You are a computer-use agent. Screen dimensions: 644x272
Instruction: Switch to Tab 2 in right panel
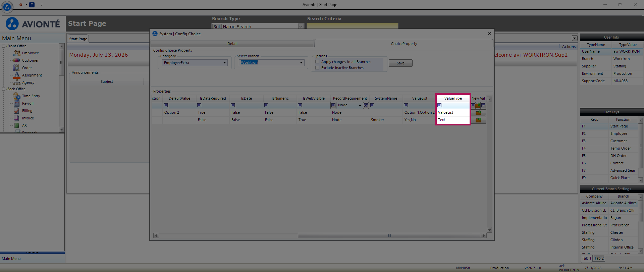[x=599, y=258]
